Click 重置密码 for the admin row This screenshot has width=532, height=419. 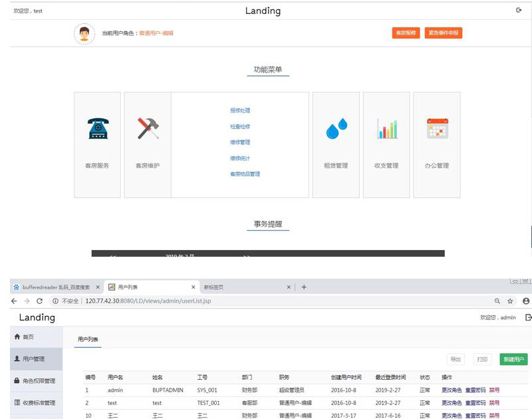click(475, 390)
